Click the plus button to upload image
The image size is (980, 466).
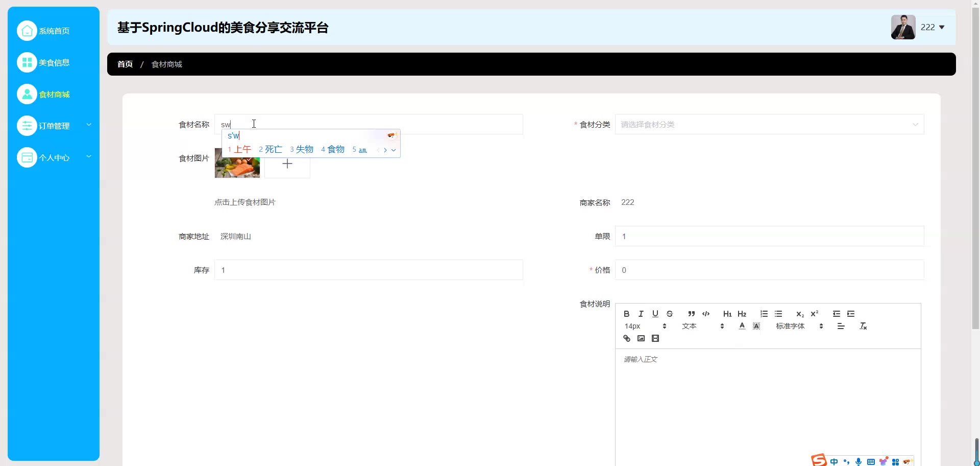pyautogui.click(x=287, y=164)
